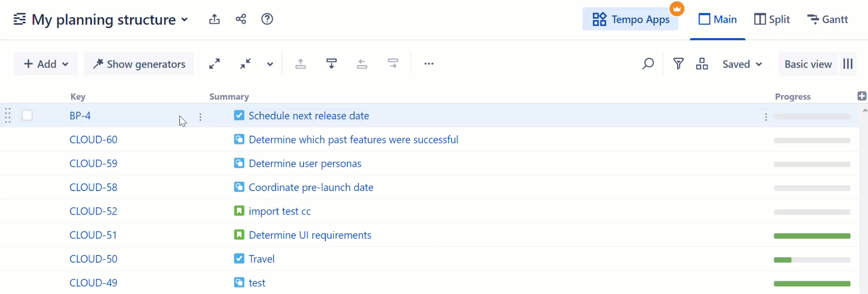Open the help question mark icon

click(x=267, y=19)
